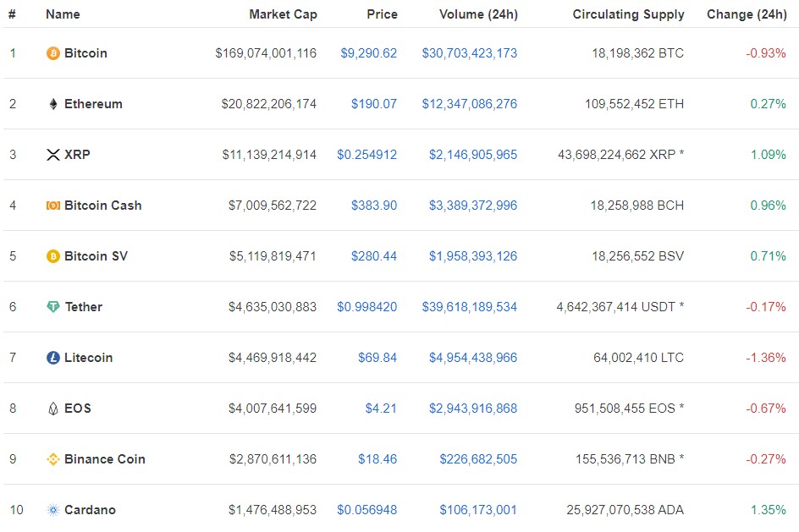Viewport: 799px width, 532px height.
Task: Open the Binance Coin name link
Action: 104,459
